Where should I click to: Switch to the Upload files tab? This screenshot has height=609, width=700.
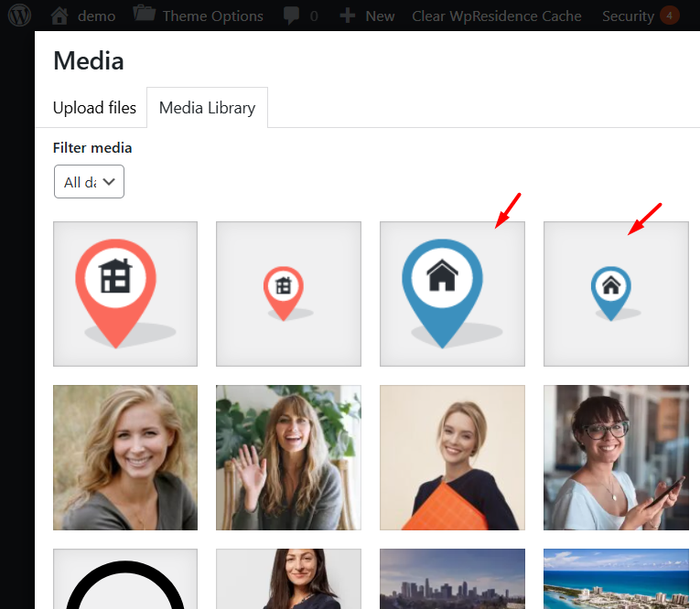coord(94,108)
